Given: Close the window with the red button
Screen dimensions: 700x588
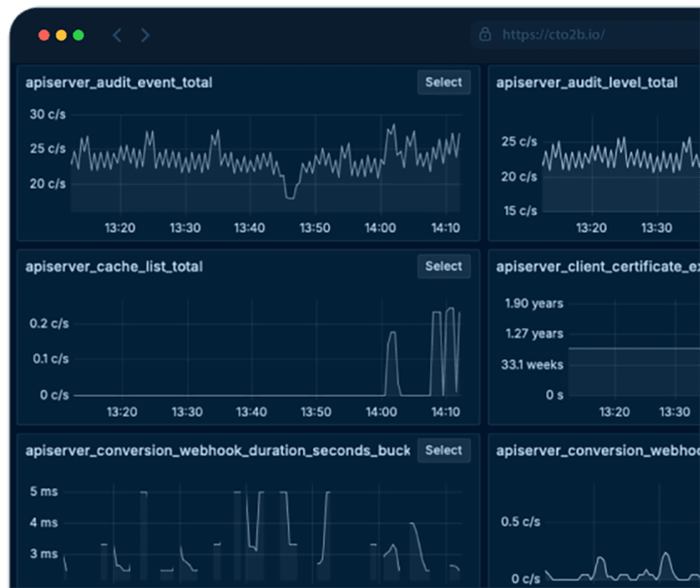Looking at the screenshot, I should [44, 35].
